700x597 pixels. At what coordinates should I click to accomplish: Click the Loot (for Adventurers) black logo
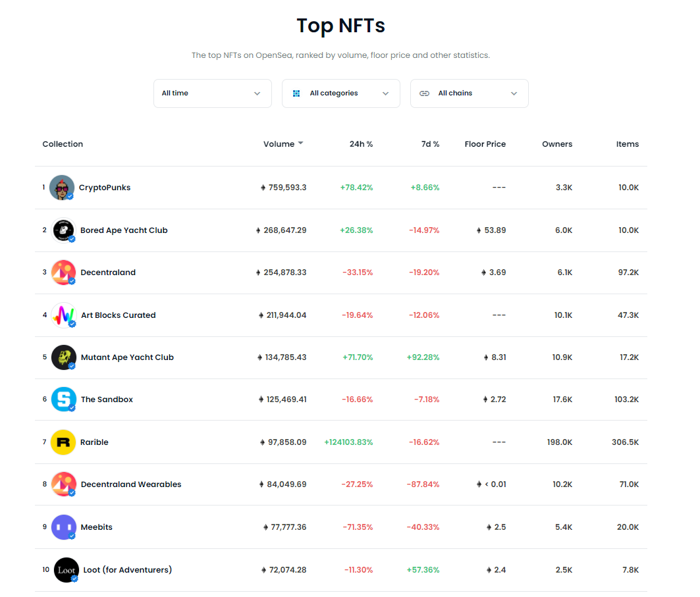[67, 570]
